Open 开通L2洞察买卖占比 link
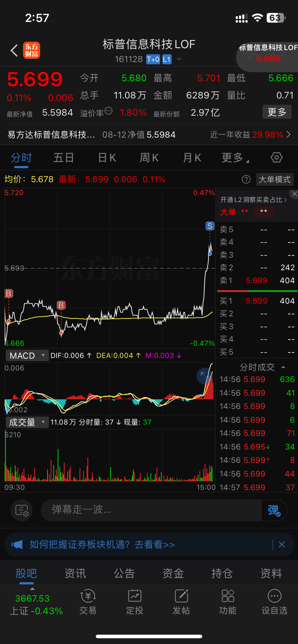 [x=253, y=200]
